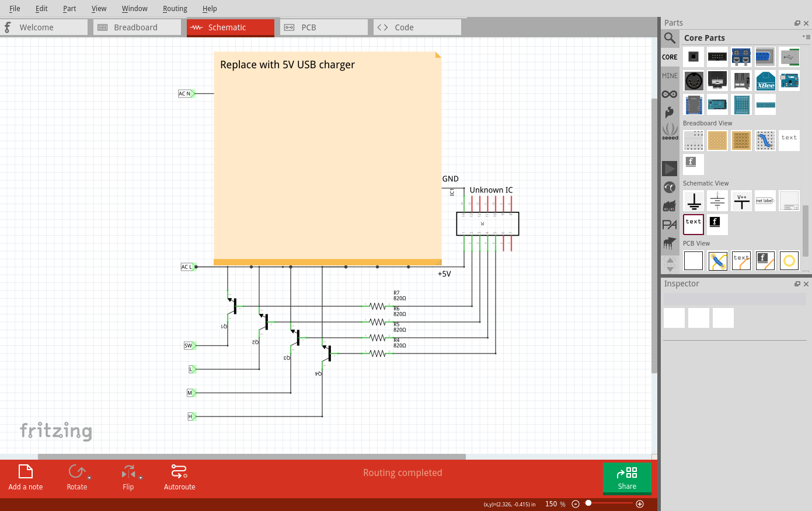Select the SW net label
This screenshot has height=511, width=812.
tap(190, 345)
